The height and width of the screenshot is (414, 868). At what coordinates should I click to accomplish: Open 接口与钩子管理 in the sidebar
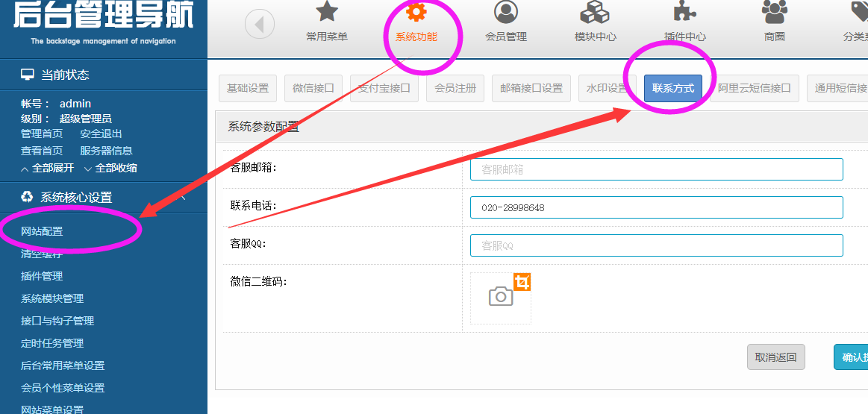click(57, 321)
